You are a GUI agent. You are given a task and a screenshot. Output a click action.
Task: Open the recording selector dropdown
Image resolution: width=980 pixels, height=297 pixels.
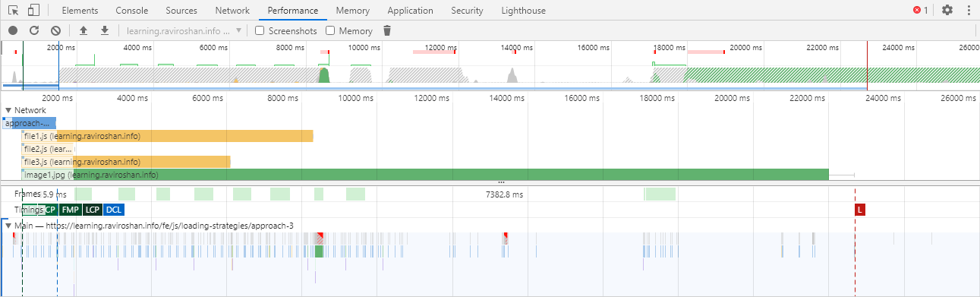tap(184, 31)
